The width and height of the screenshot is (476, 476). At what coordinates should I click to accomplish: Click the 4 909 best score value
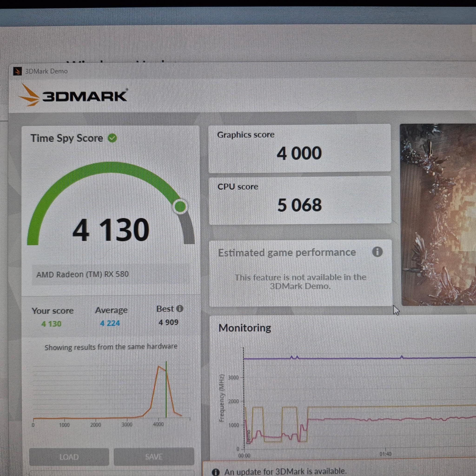point(169,322)
